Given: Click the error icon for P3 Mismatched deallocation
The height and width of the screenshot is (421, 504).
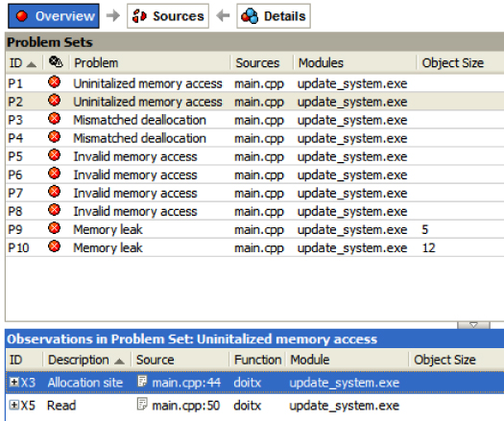Looking at the screenshot, I should coord(55,119).
